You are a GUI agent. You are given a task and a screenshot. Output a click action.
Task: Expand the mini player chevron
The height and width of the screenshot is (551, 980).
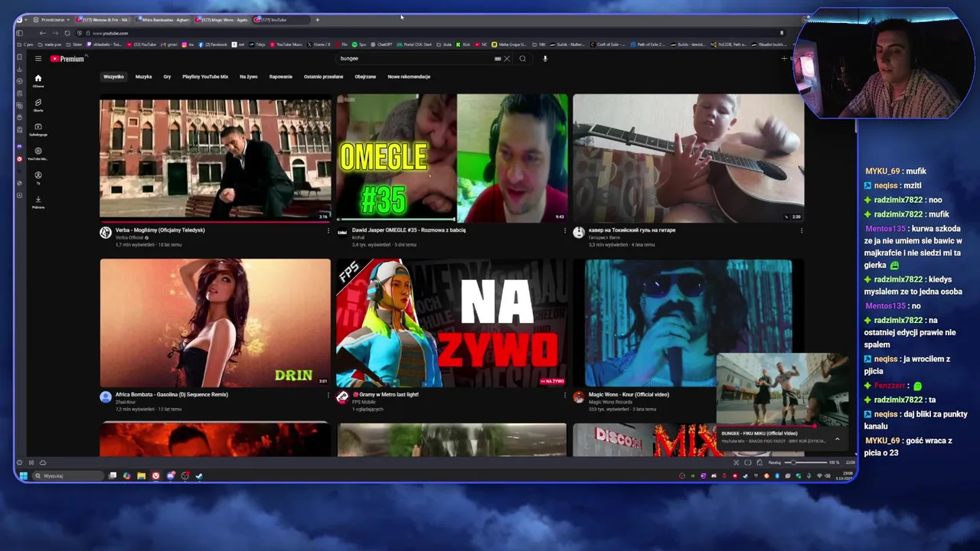(837, 439)
